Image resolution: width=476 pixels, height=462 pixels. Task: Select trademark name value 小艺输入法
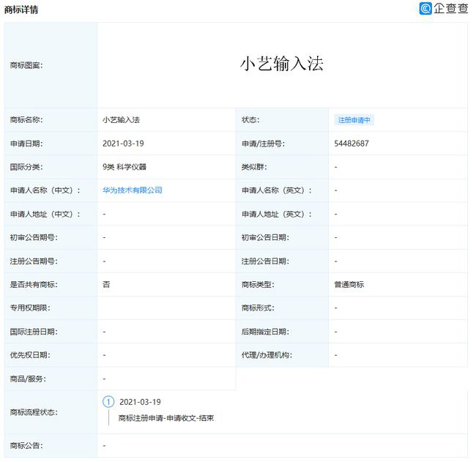tap(121, 120)
